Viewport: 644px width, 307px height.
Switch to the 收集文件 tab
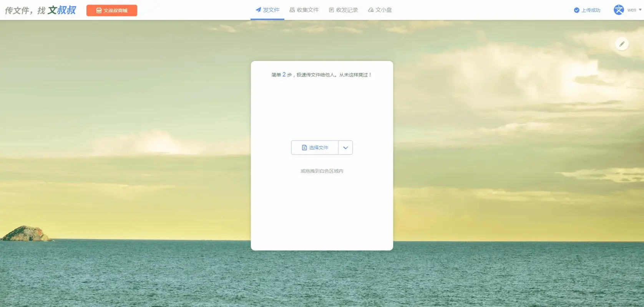(307, 10)
